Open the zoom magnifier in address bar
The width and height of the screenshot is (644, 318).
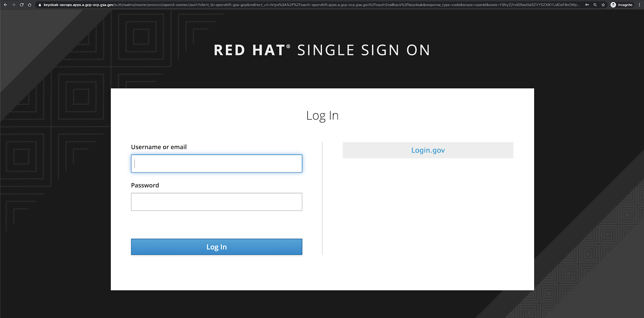pos(595,5)
